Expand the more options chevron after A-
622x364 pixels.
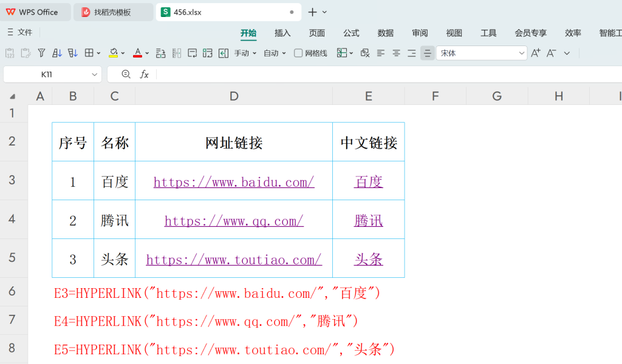tap(567, 53)
